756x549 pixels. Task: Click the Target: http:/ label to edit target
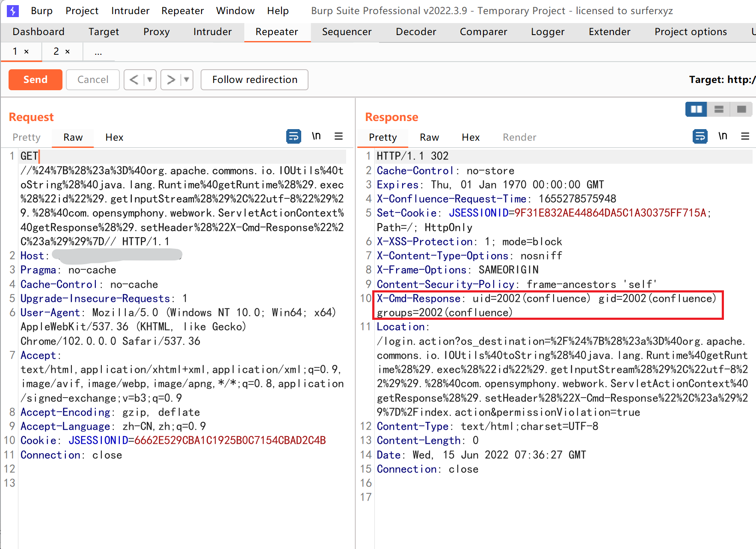[x=722, y=80]
